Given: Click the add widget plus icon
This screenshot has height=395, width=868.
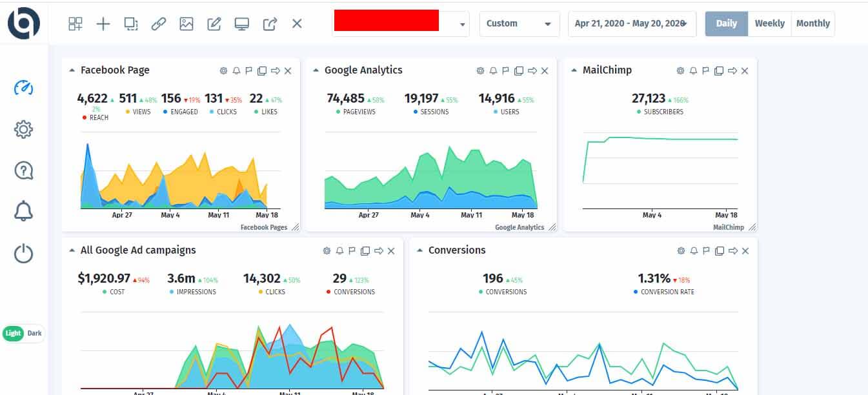Looking at the screenshot, I should [x=103, y=24].
